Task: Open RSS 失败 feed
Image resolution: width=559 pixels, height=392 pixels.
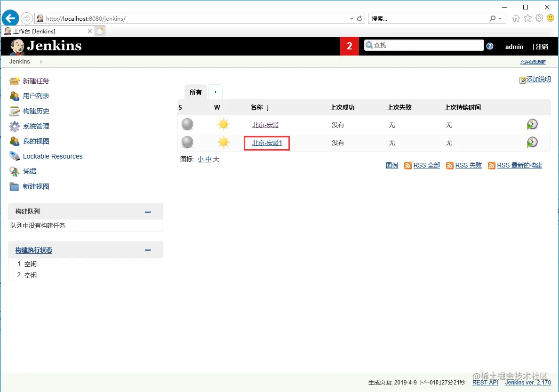Action: click(469, 166)
